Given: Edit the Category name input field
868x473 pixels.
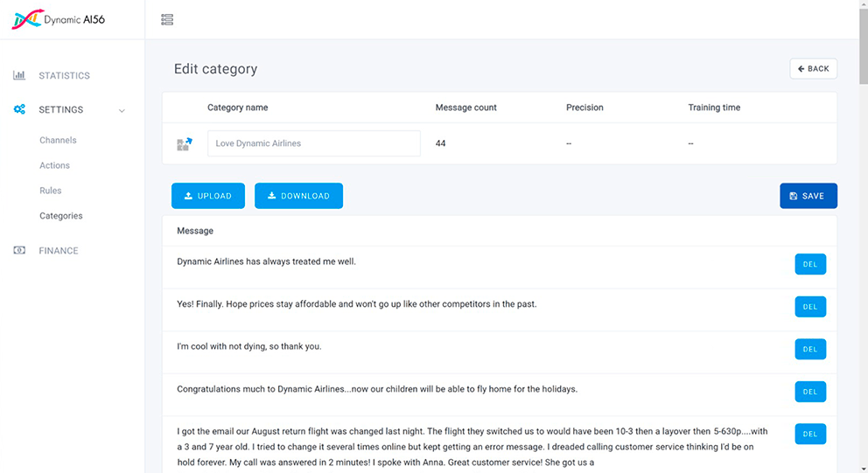Looking at the screenshot, I should (x=313, y=144).
